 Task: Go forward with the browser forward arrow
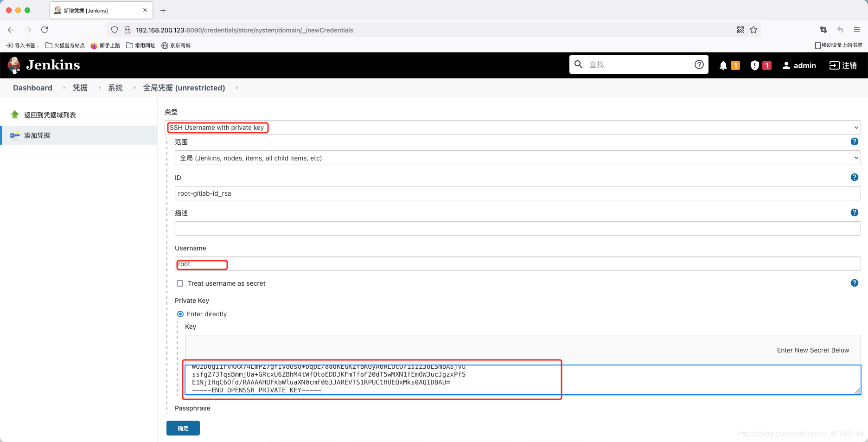point(28,30)
